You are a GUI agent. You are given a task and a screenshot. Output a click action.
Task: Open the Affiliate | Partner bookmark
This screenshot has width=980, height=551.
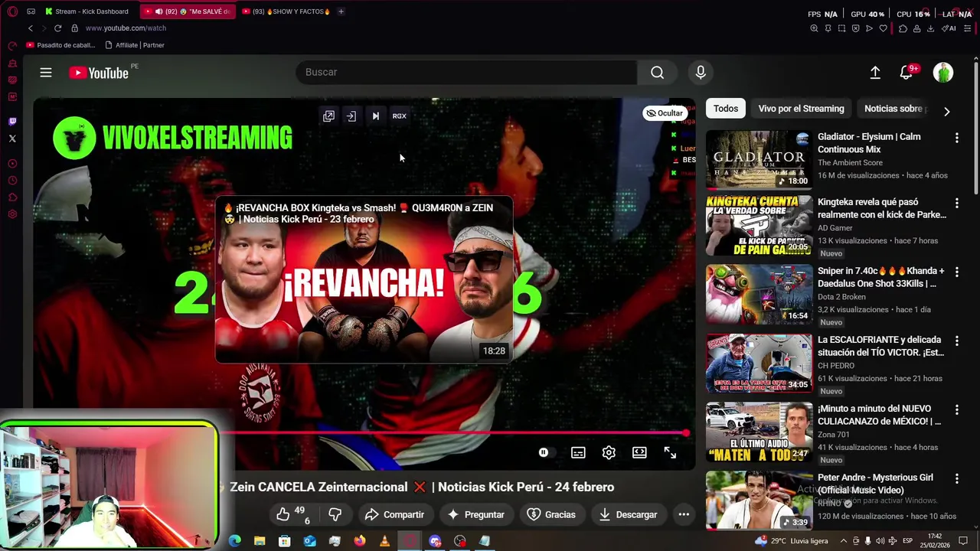point(135,45)
